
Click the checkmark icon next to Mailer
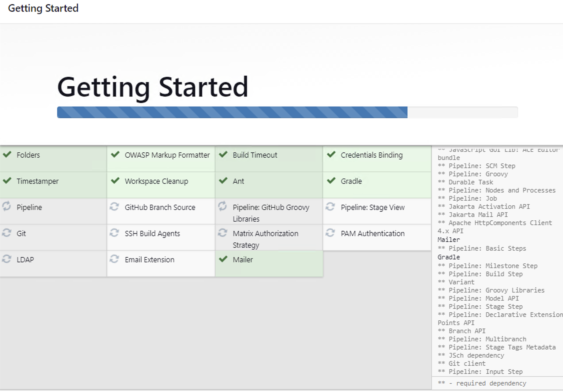coord(223,259)
